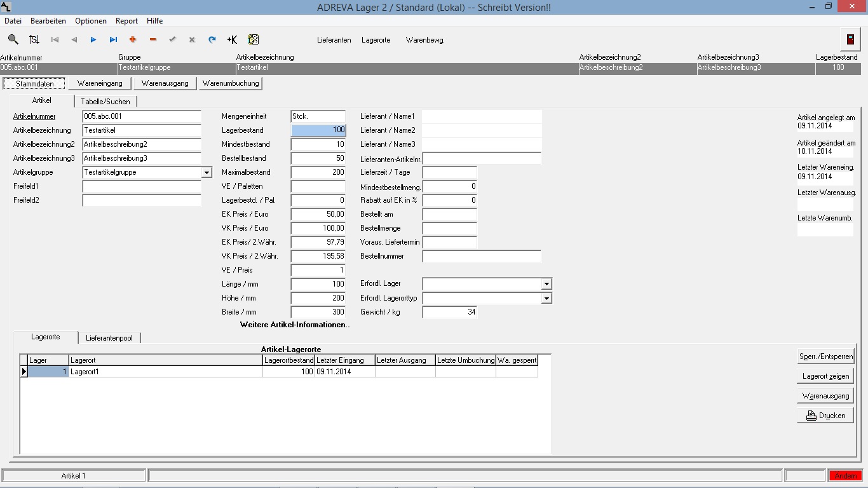The width and height of the screenshot is (868, 488).
Task: Click the Lieferanten-Artikelnr. field
Action: coord(482,158)
